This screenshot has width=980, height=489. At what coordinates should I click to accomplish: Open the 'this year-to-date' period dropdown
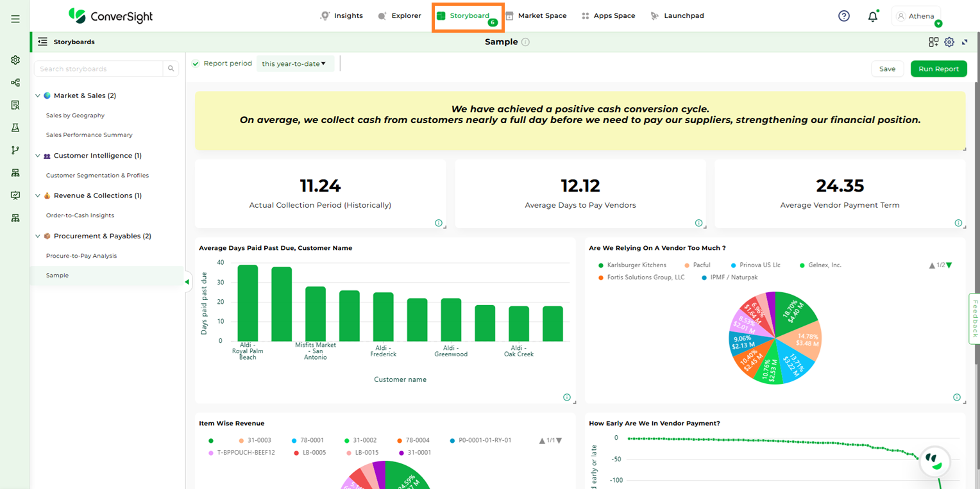pos(294,63)
